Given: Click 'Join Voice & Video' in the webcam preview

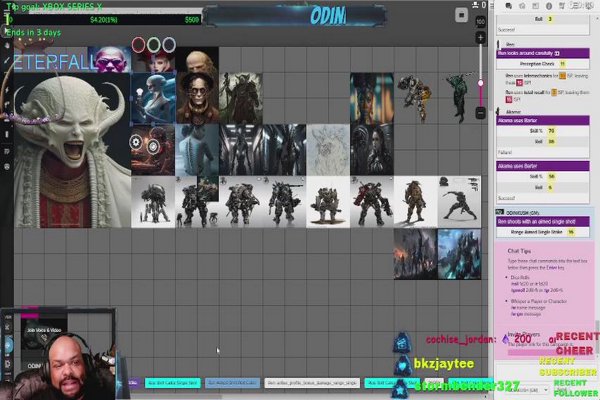Looking at the screenshot, I should click(x=44, y=330).
